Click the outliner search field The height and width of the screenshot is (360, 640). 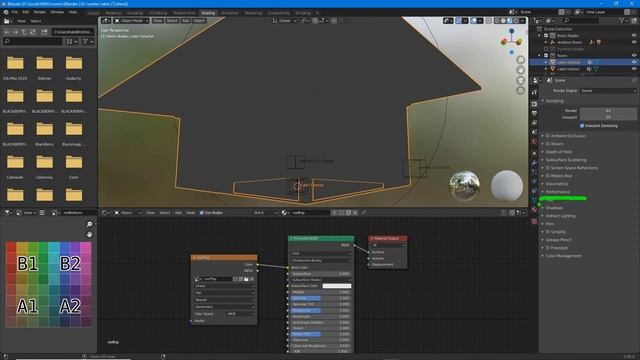(x=581, y=20)
